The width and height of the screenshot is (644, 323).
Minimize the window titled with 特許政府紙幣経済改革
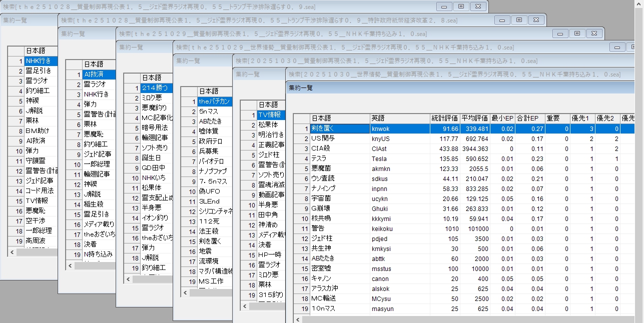click(502, 20)
